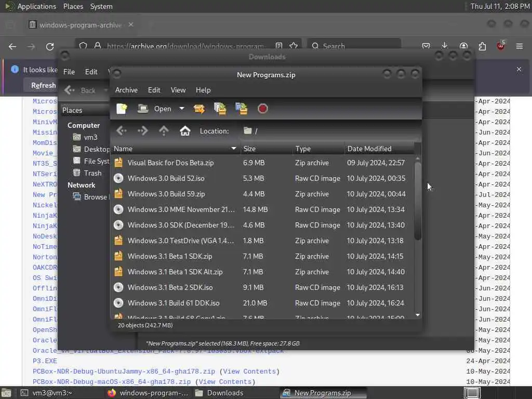
Task: Open Trash in the Places sidebar
Action: pyautogui.click(x=87, y=173)
